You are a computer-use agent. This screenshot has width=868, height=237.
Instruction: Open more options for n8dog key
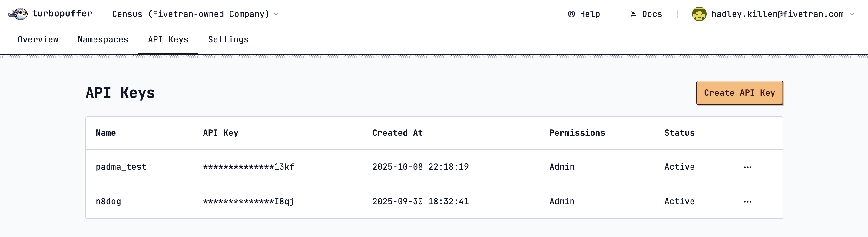747,202
